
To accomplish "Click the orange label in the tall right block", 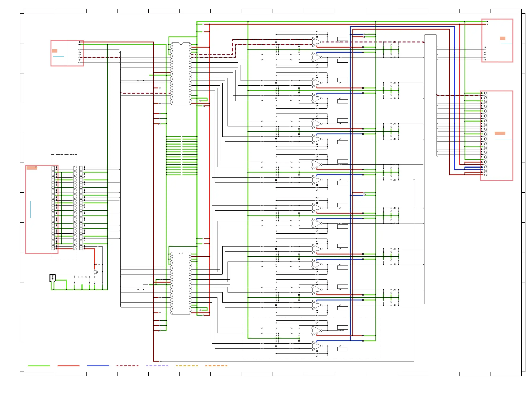I will tap(500, 133).
